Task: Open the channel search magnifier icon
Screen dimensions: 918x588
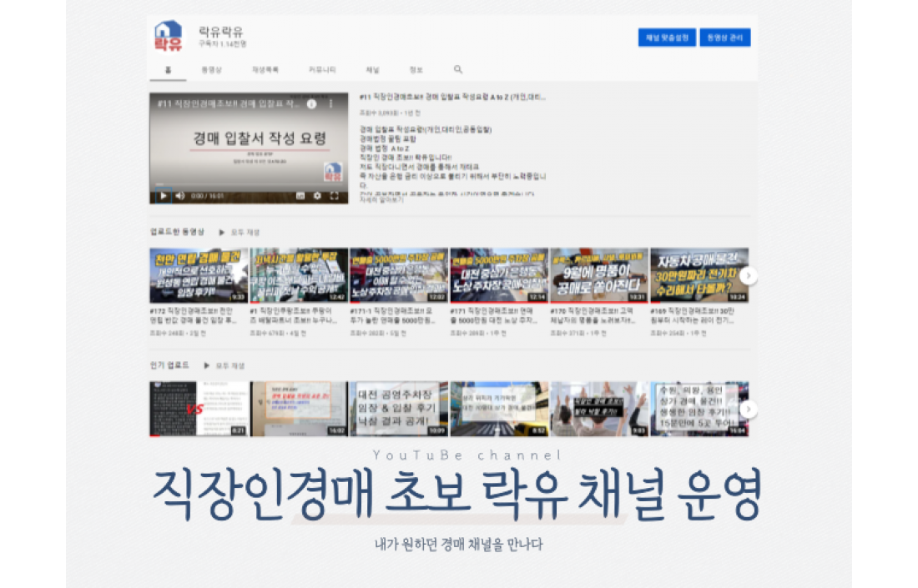Action: pyautogui.click(x=458, y=70)
